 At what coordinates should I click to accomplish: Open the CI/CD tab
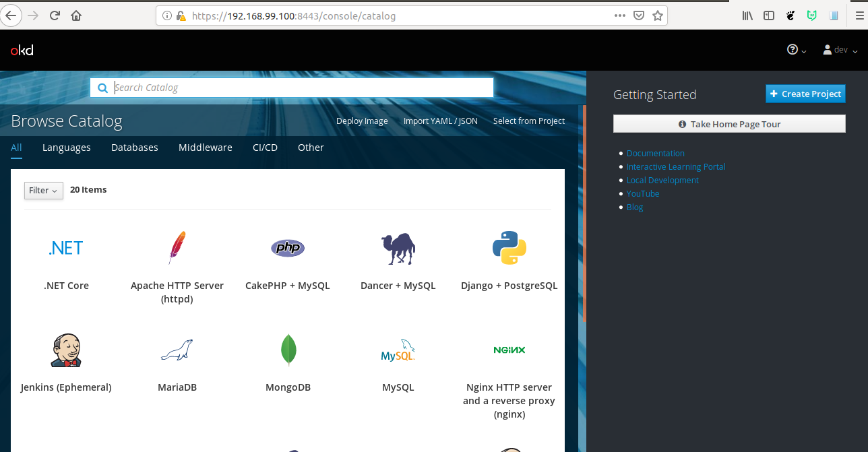(265, 148)
